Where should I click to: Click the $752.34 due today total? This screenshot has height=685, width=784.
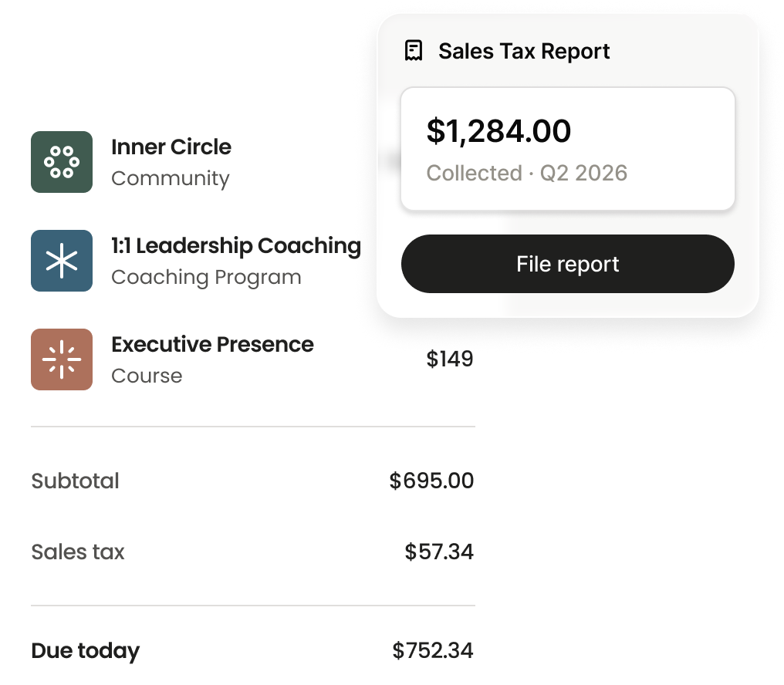pos(432,650)
